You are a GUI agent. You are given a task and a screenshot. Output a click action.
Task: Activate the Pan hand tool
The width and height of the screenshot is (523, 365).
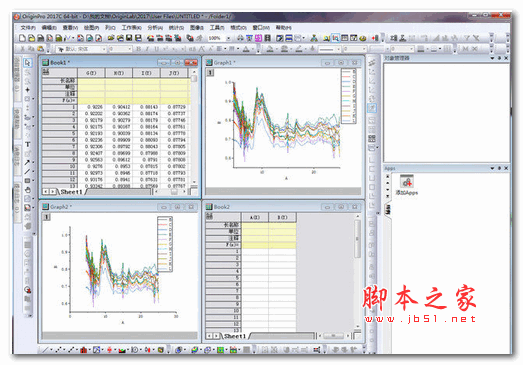(x=28, y=190)
